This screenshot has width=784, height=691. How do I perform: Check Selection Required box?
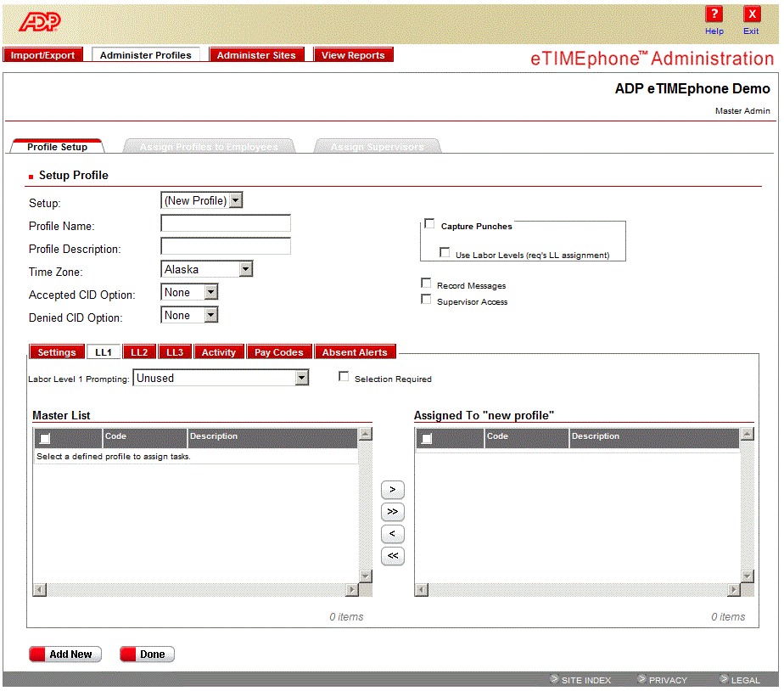pos(344,376)
